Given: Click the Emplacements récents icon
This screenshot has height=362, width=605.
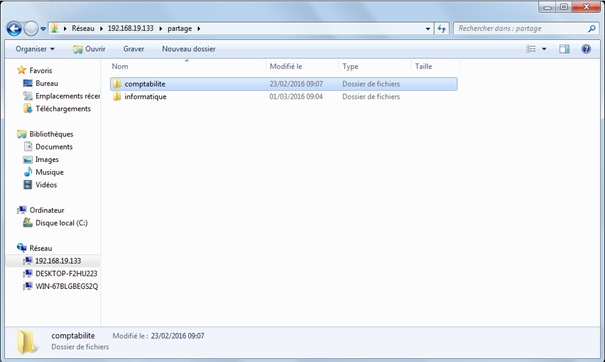Looking at the screenshot, I should pos(28,96).
